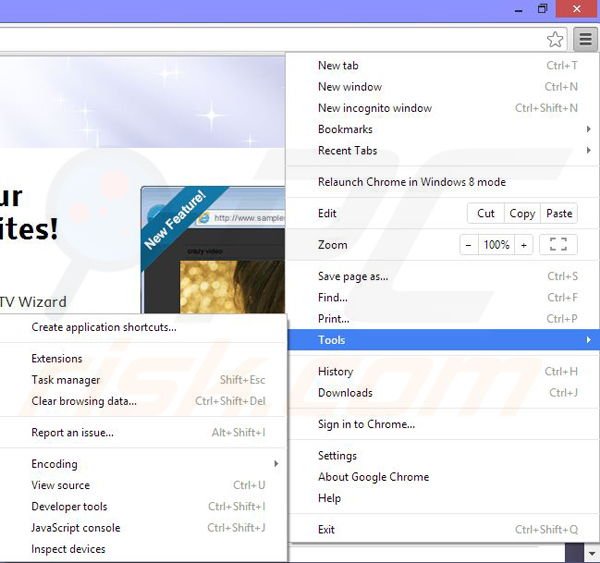Screen dimensions: 600x563
Task: Select Relaunch Chrome in Windows 8 mode
Action: coord(442,182)
